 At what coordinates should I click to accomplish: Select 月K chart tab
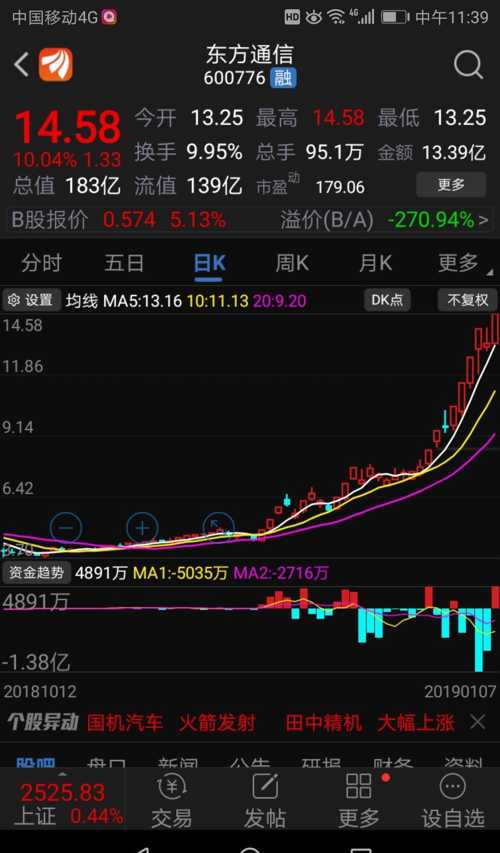[x=375, y=263]
